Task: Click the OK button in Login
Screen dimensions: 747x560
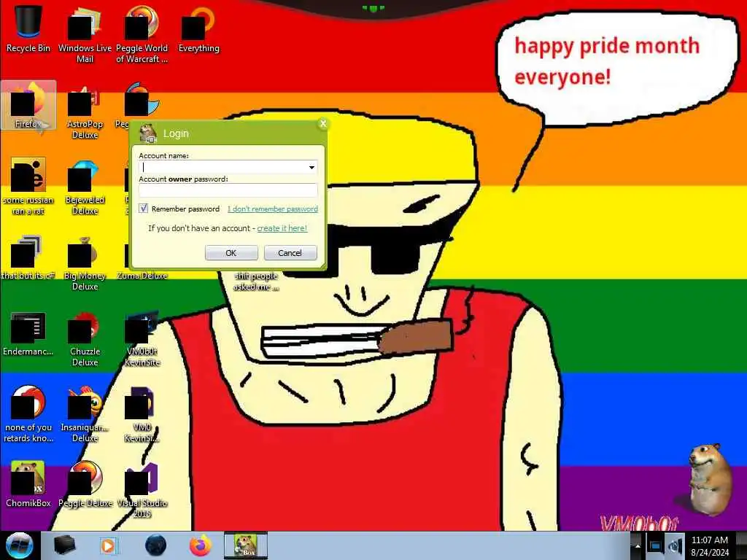Action: pos(231,253)
